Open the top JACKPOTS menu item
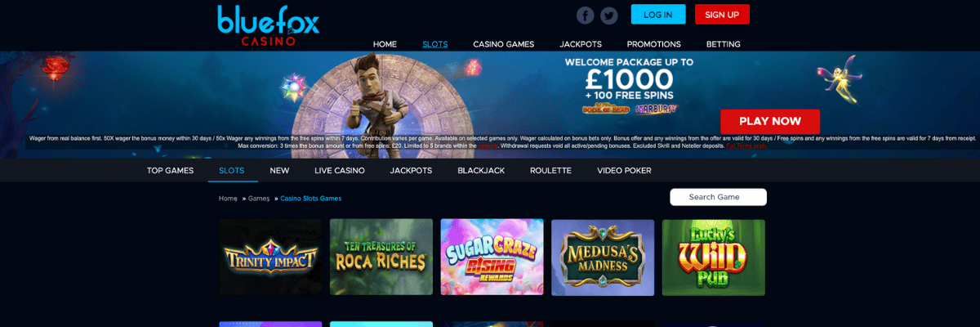Viewport: 980px width, 327px height. coord(581,44)
